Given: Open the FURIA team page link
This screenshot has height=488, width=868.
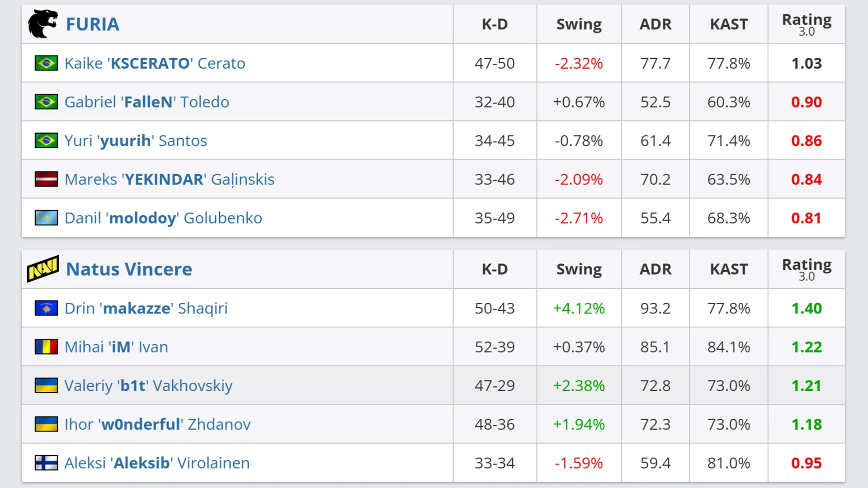Looking at the screenshot, I should [93, 24].
